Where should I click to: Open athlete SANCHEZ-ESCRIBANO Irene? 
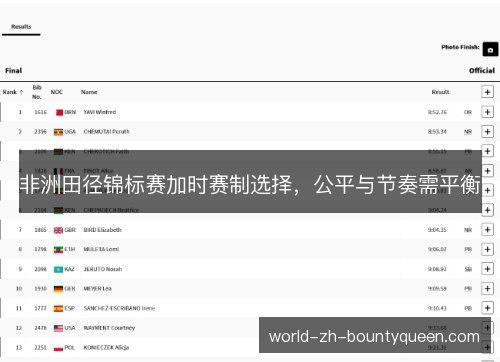(119, 308)
